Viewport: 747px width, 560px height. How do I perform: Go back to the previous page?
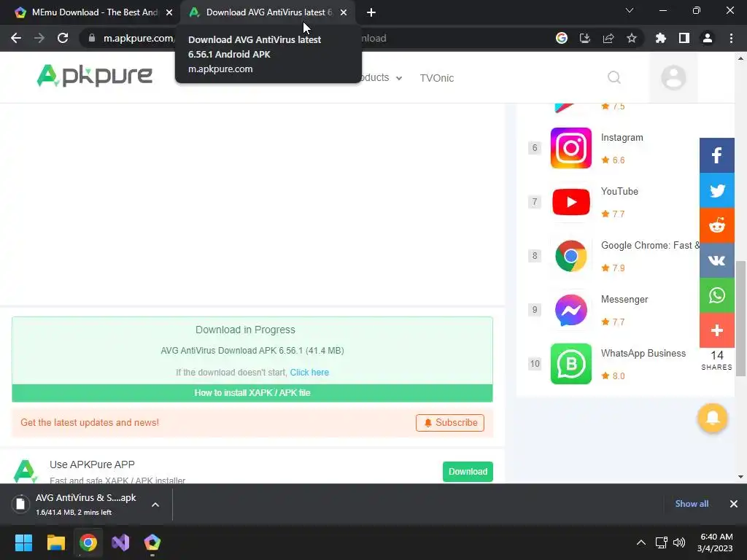[16, 38]
